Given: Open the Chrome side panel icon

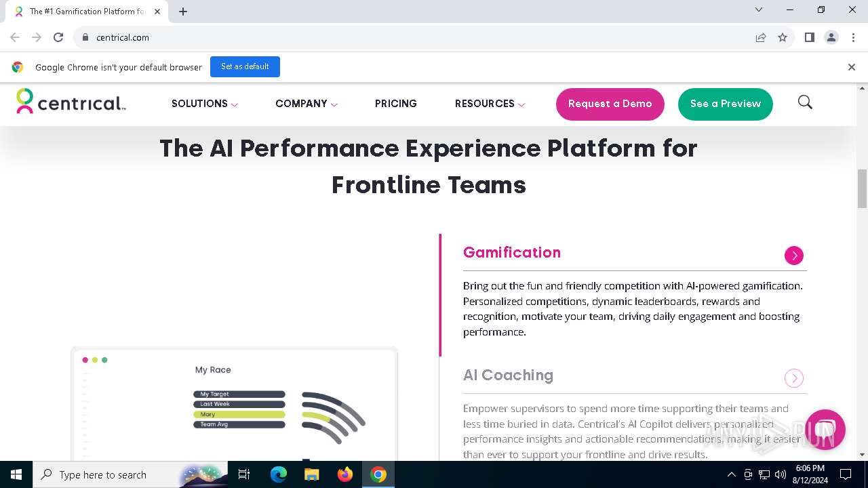Looking at the screenshot, I should 809,37.
